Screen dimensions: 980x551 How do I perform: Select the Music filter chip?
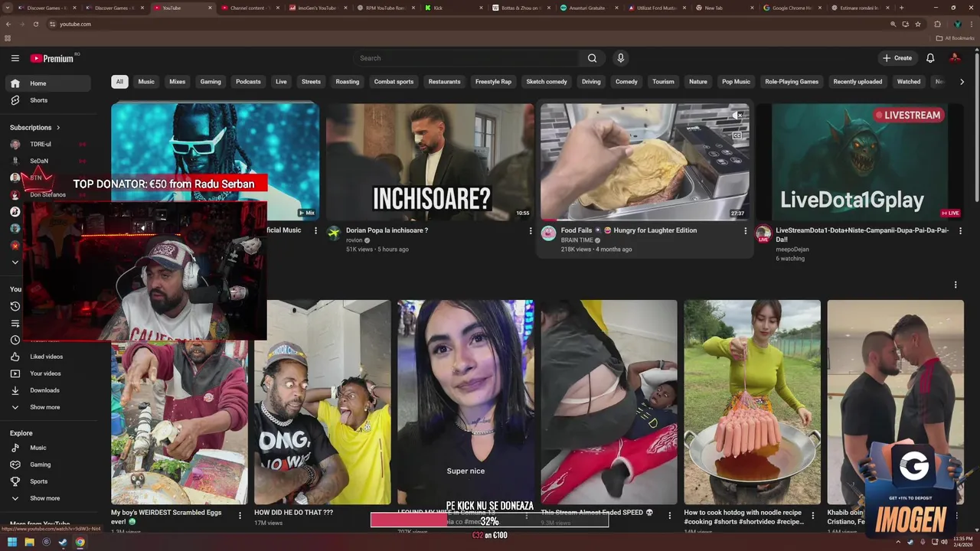pos(146,82)
